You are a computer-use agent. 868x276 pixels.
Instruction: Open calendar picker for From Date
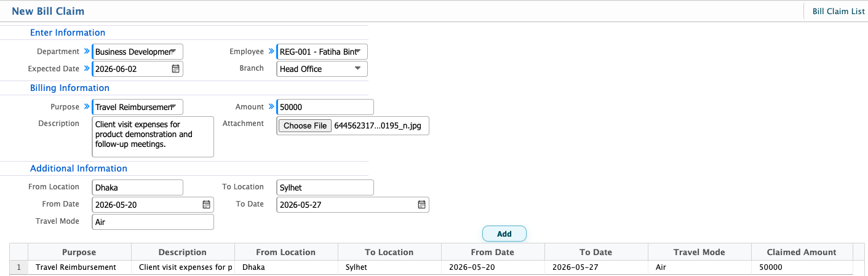click(x=206, y=205)
